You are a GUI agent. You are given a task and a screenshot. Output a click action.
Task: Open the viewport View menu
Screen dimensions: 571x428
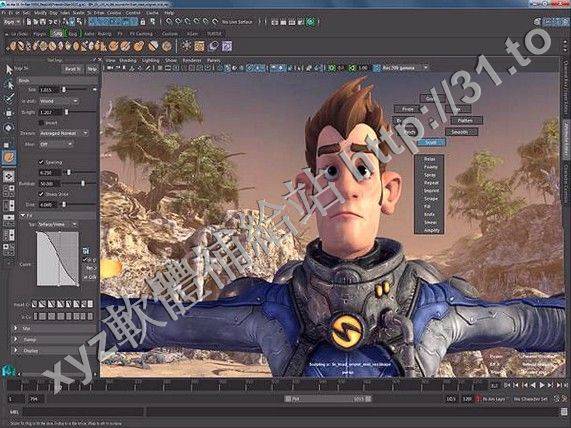(110, 60)
